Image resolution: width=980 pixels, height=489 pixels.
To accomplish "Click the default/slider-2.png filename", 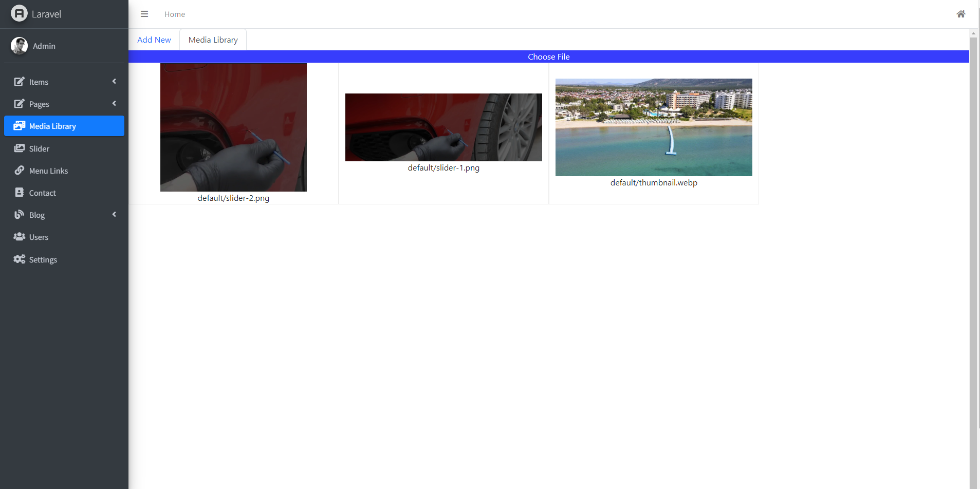I will click(x=233, y=198).
